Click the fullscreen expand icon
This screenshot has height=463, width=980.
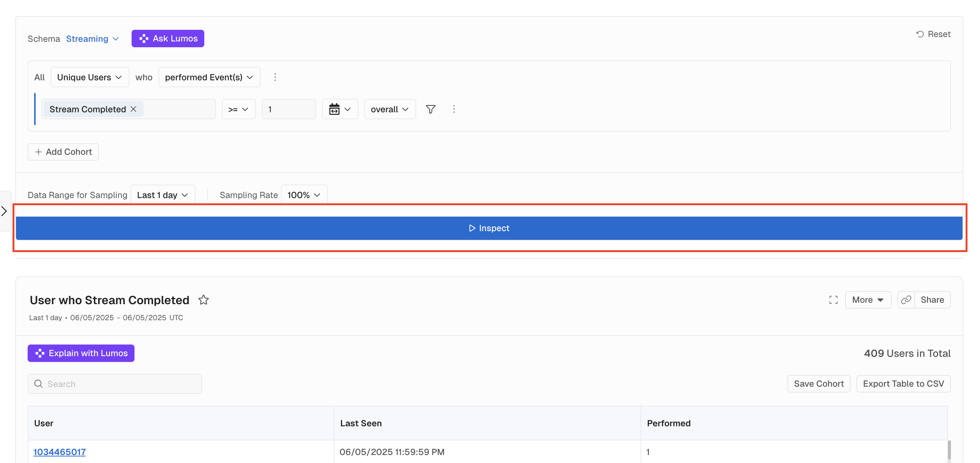click(x=833, y=300)
